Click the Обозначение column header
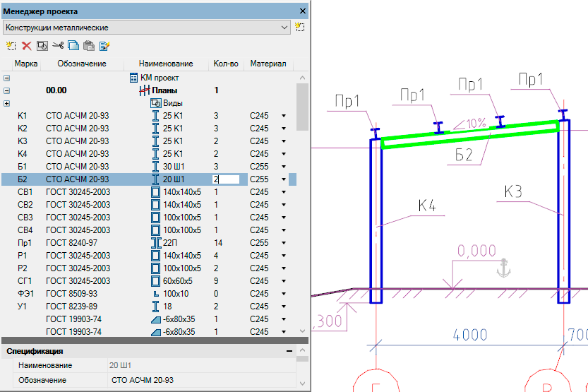This screenshot has height=392, width=588. point(82,64)
